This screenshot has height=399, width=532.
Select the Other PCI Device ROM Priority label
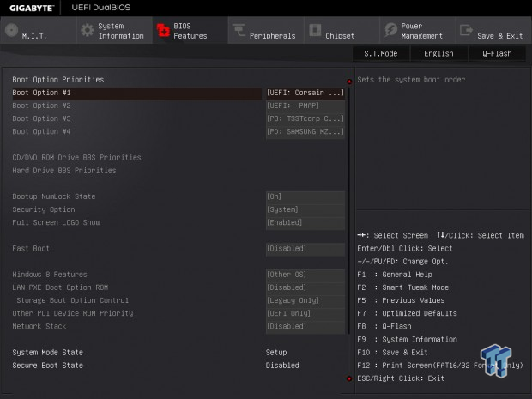tap(73, 313)
